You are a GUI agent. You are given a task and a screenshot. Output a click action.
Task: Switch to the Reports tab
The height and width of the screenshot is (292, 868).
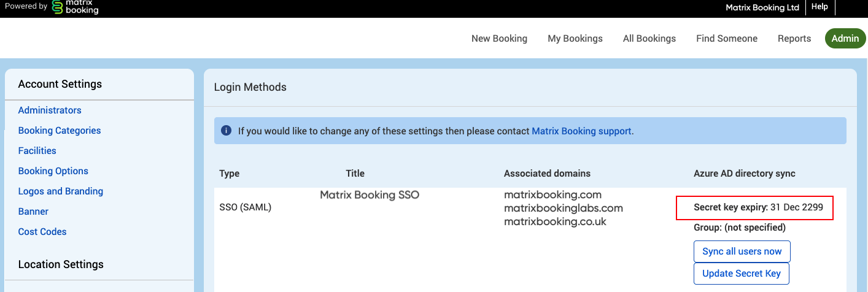point(794,39)
